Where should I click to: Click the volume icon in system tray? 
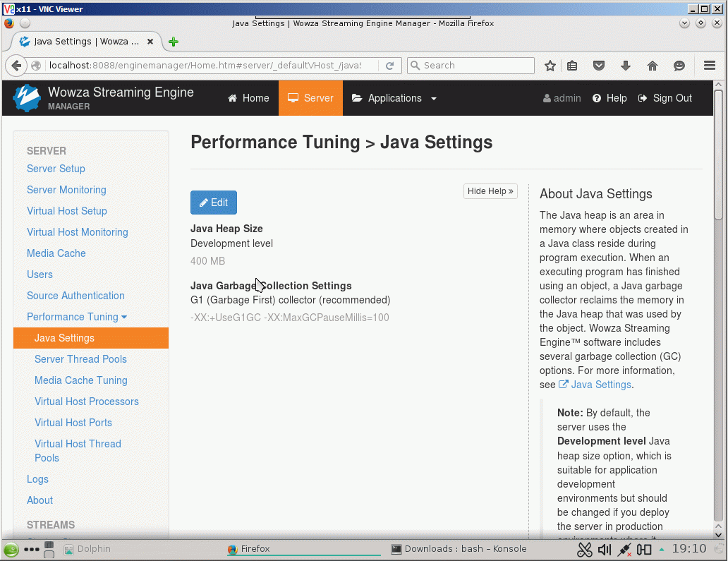tap(605, 549)
